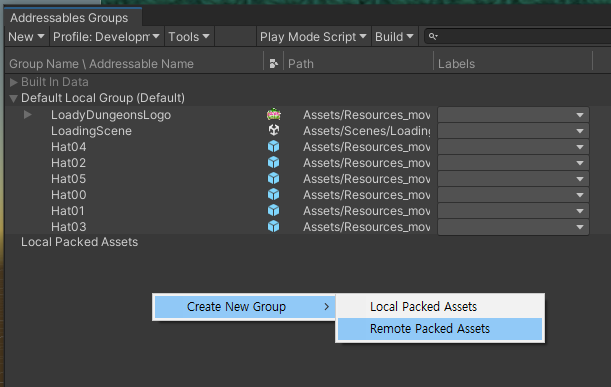Click the prefab cube icon for Hat00
This screenshot has width=611, height=387.
[274, 194]
